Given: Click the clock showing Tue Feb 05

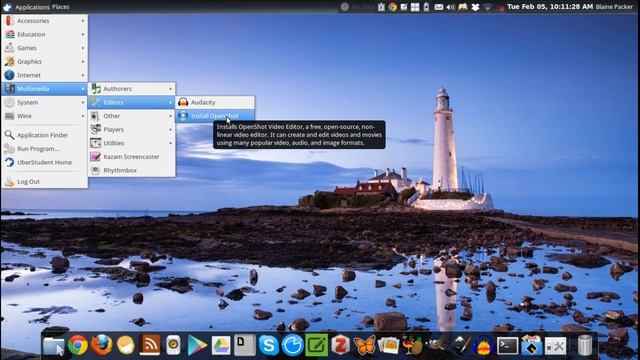Looking at the screenshot, I should coord(550,7).
